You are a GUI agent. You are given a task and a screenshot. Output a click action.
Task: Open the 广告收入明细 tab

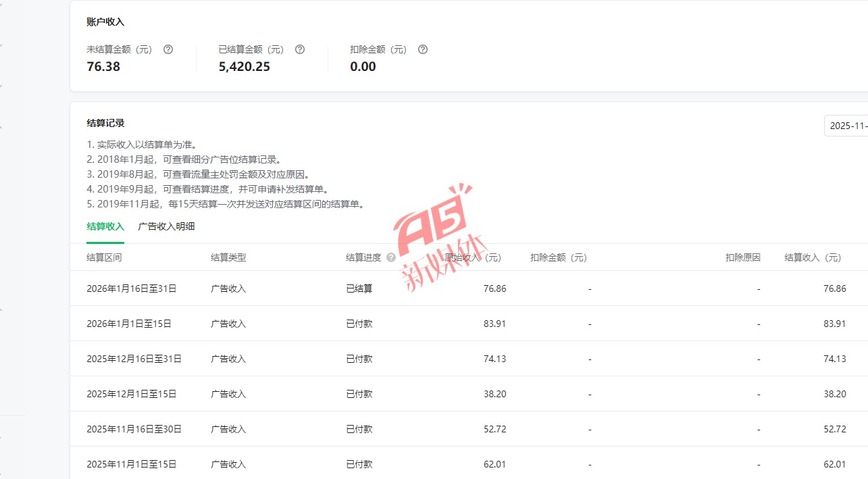tap(166, 226)
